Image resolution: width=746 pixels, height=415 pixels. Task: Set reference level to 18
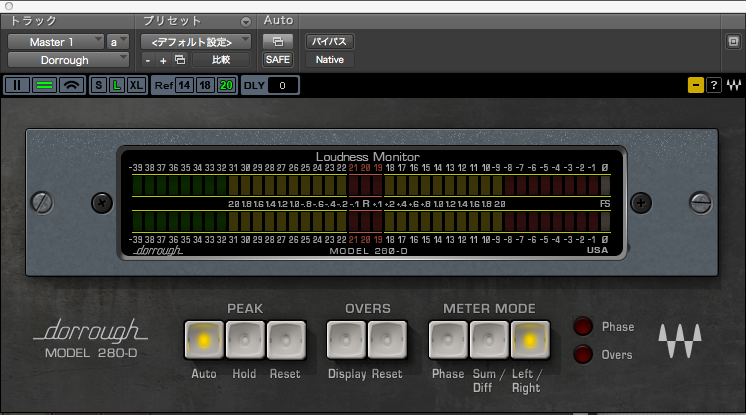pos(205,85)
